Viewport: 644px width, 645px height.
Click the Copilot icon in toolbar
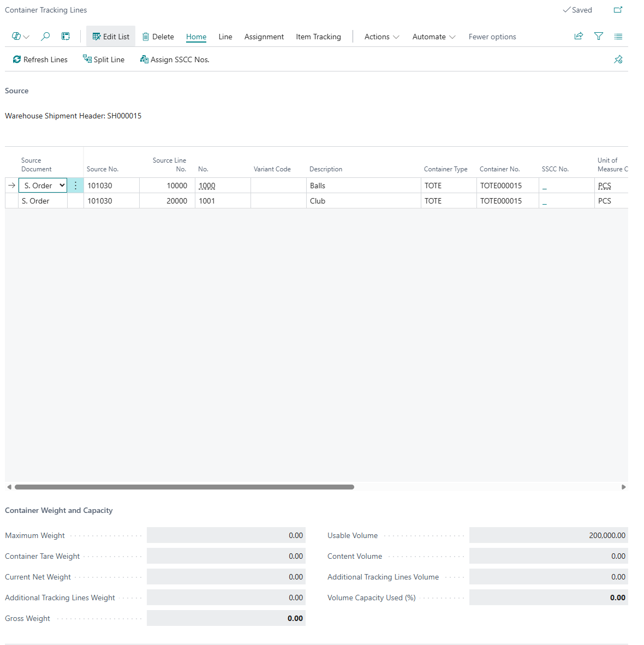click(x=16, y=37)
